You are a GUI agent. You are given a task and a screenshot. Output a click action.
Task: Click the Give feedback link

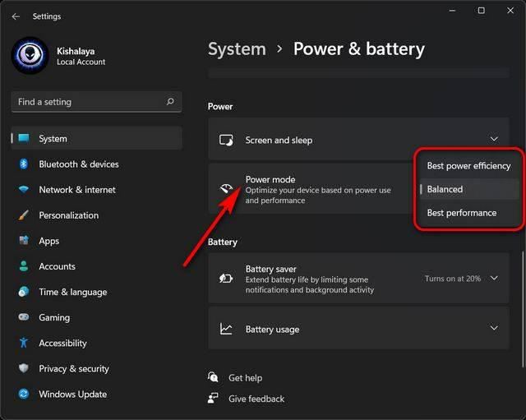(x=256, y=399)
